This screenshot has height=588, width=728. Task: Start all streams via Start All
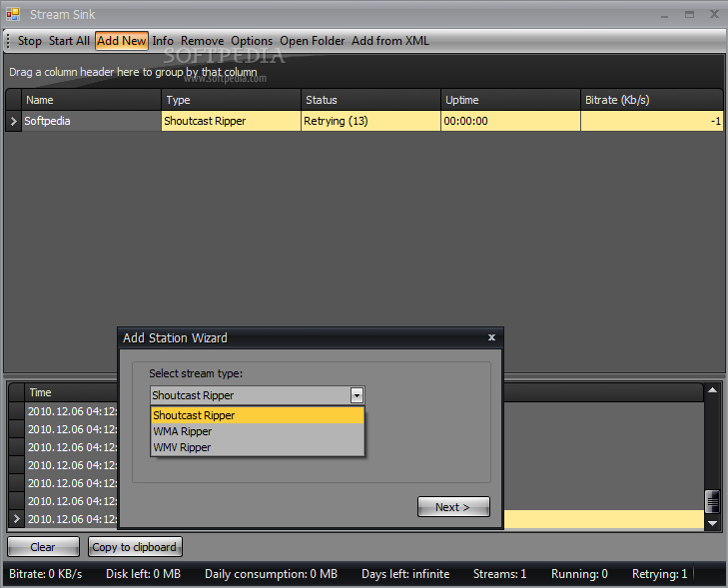tap(69, 41)
